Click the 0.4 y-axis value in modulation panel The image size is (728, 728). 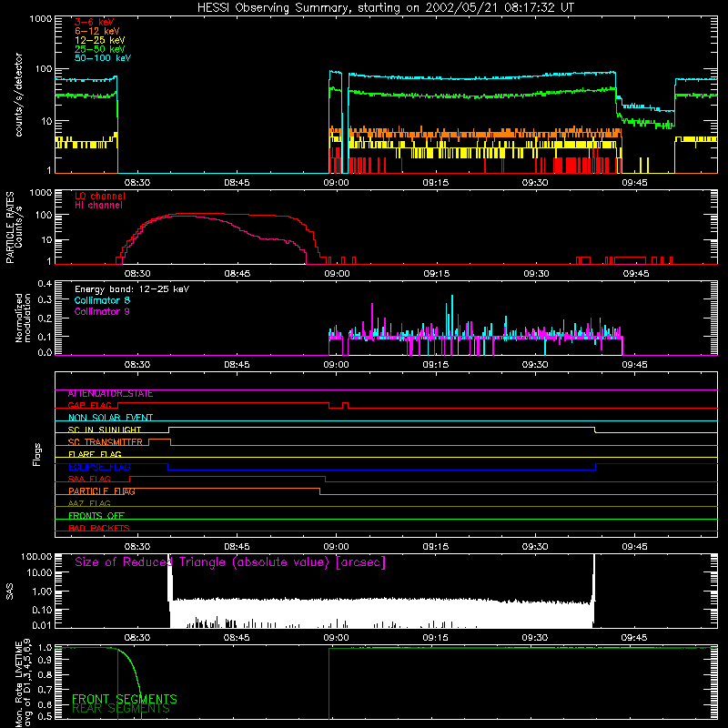point(45,284)
